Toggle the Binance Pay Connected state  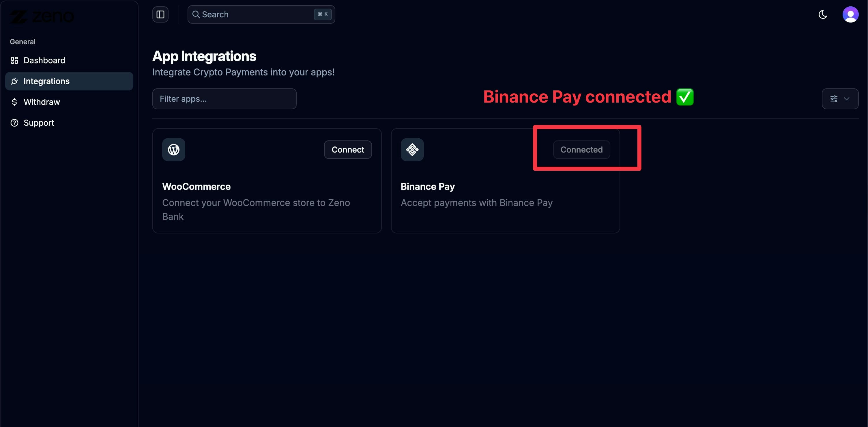pyautogui.click(x=581, y=149)
